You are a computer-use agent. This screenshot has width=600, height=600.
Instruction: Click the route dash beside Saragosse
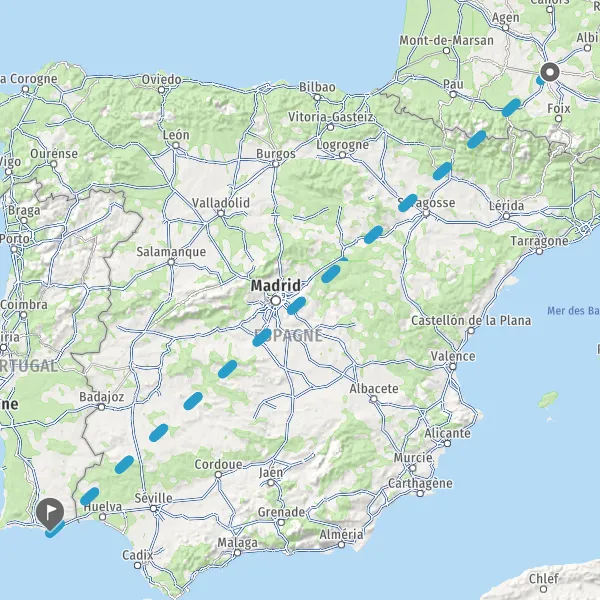click(x=408, y=202)
